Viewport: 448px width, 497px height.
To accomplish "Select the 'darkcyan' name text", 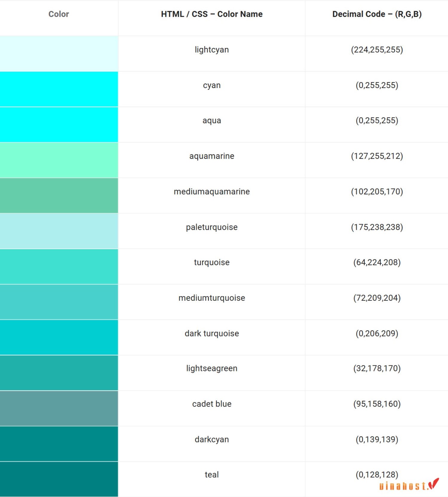I will pos(212,439).
